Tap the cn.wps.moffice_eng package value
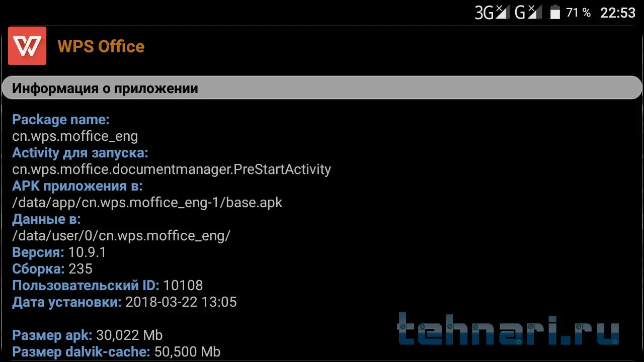The height and width of the screenshot is (362, 644). point(75,136)
